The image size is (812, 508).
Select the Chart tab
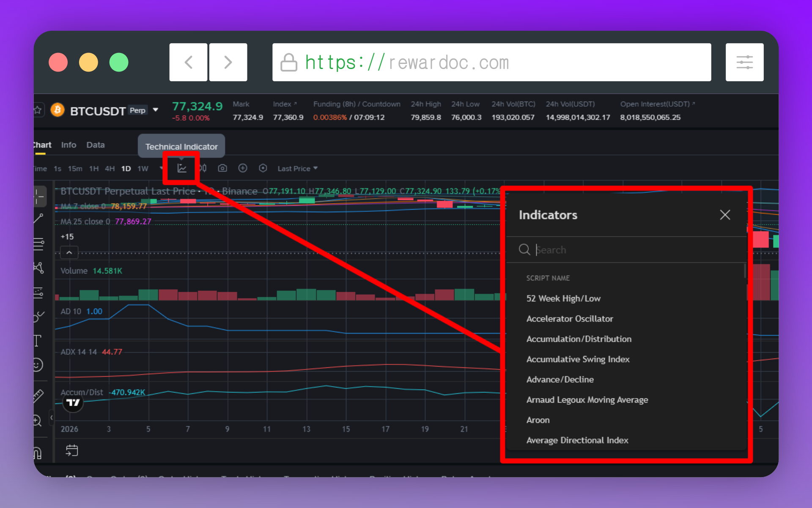[42, 145]
